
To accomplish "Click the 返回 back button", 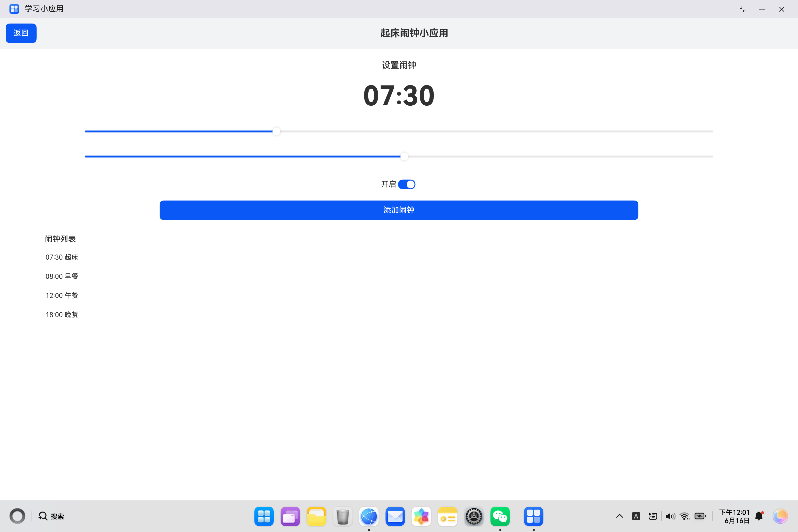I will tap(21, 33).
